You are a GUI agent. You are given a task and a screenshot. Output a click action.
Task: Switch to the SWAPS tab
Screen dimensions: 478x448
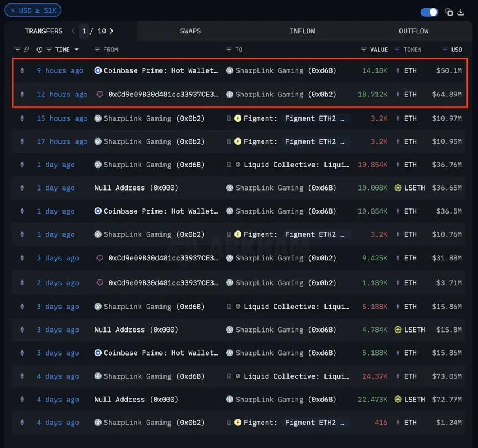click(x=191, y=31)
